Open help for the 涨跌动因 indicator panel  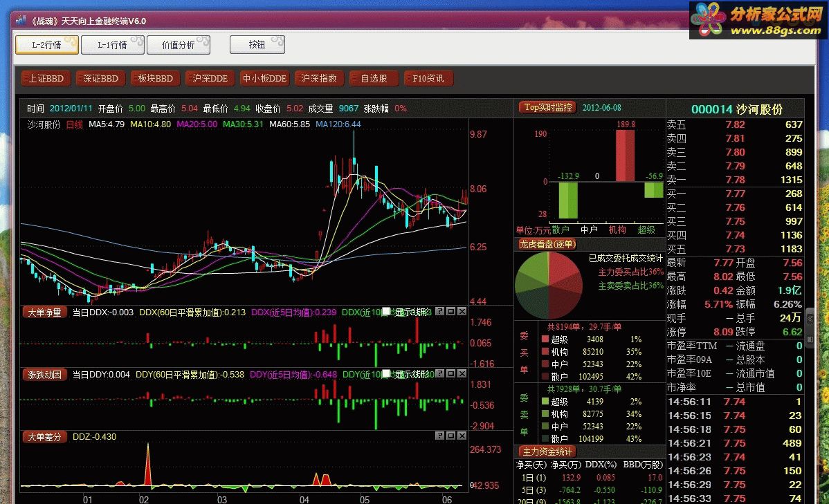coord(440,373)
